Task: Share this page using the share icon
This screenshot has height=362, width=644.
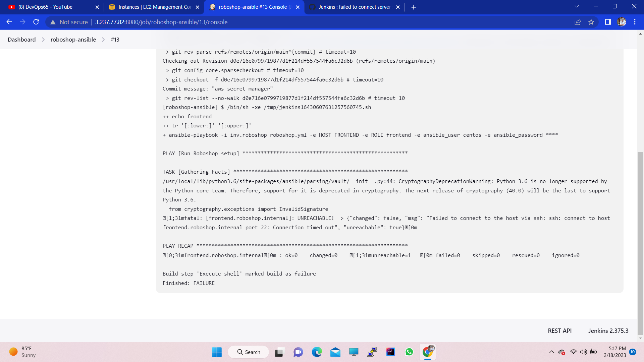Action: (578, 22)
